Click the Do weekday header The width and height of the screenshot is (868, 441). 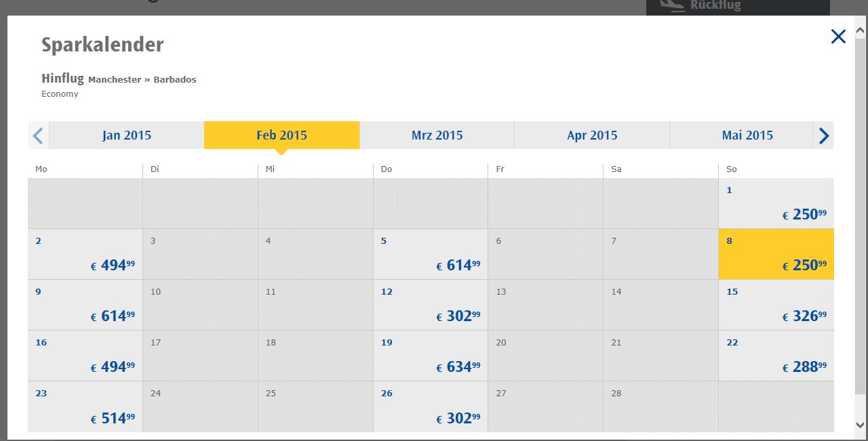click(387, 169)
